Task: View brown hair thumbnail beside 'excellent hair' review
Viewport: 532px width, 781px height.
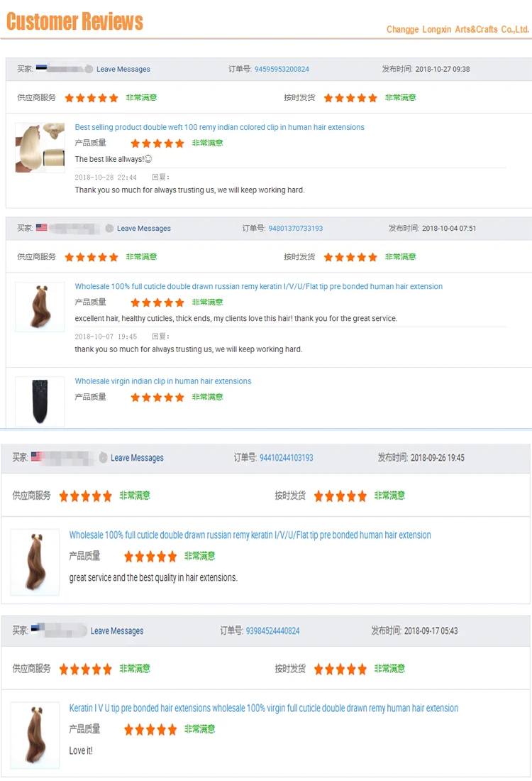Action: tap(40, 307)
